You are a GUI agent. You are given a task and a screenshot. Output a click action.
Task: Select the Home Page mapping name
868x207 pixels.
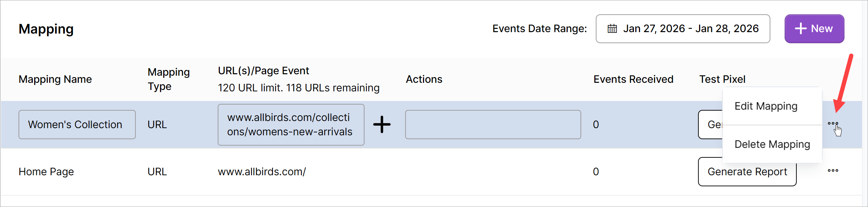[46, 172]
